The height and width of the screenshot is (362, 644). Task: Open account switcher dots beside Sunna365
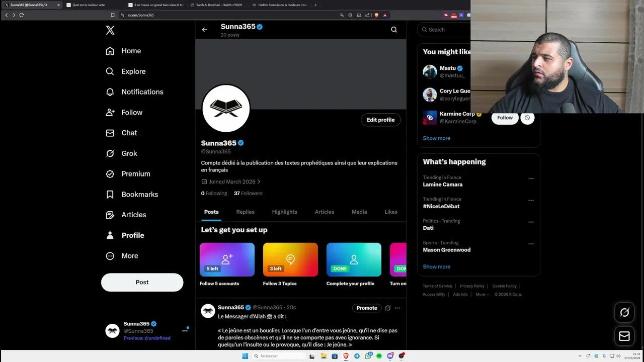pos(185,331)
